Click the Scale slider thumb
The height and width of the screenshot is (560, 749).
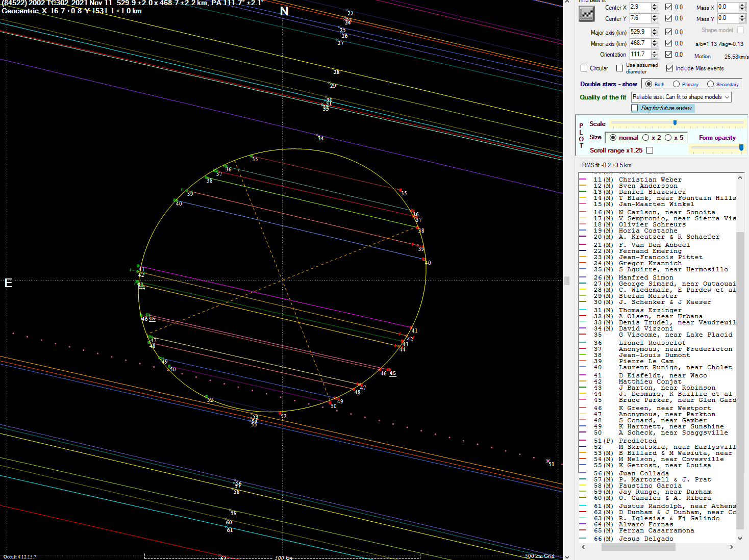tap(675, 123)
